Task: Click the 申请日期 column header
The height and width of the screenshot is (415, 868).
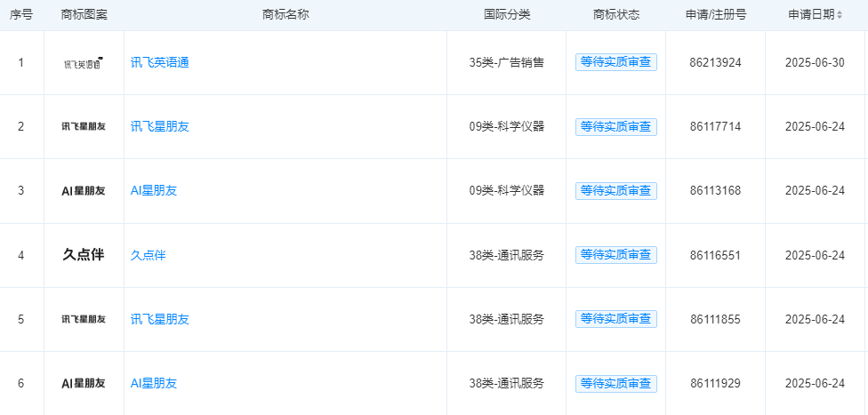Action: (x=811, y=15)
